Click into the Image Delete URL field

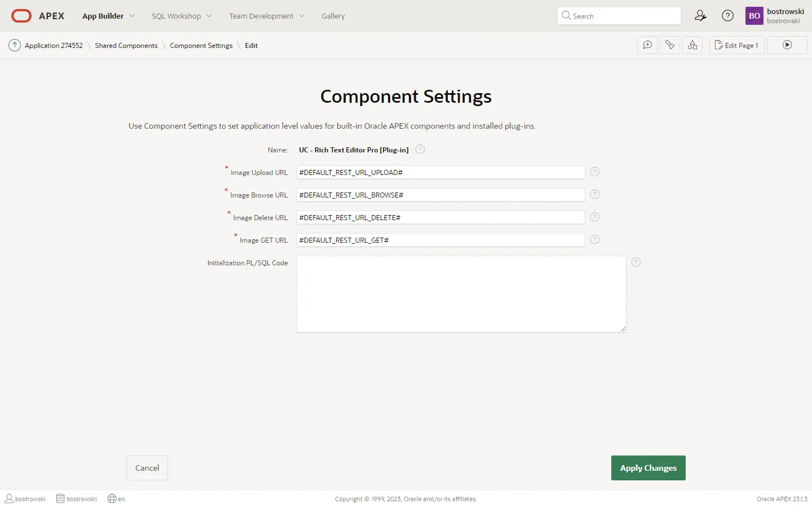click(441, 217)
